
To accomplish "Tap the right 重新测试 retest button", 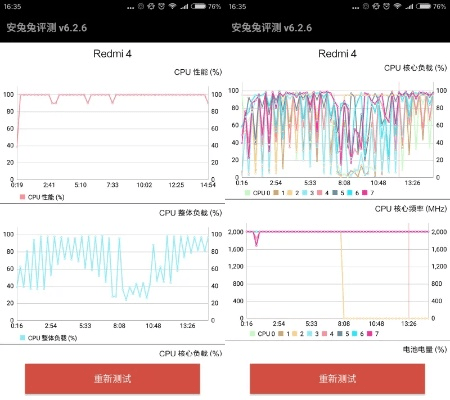I will 337,379.
